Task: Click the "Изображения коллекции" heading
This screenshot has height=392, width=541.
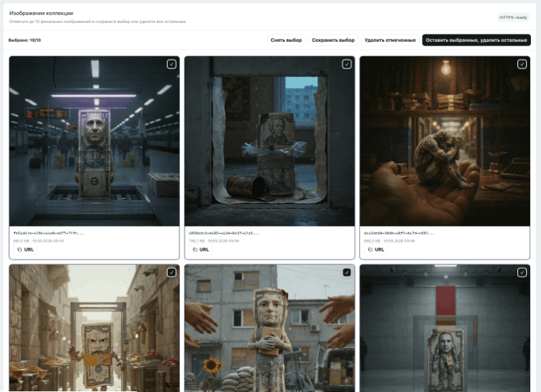Action: click(41, 13)
